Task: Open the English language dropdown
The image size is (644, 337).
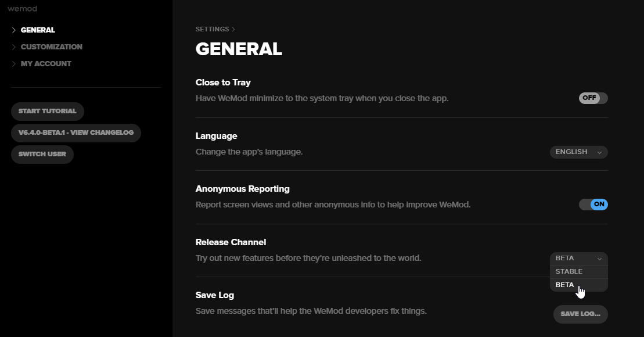Action: coord(578,152)
